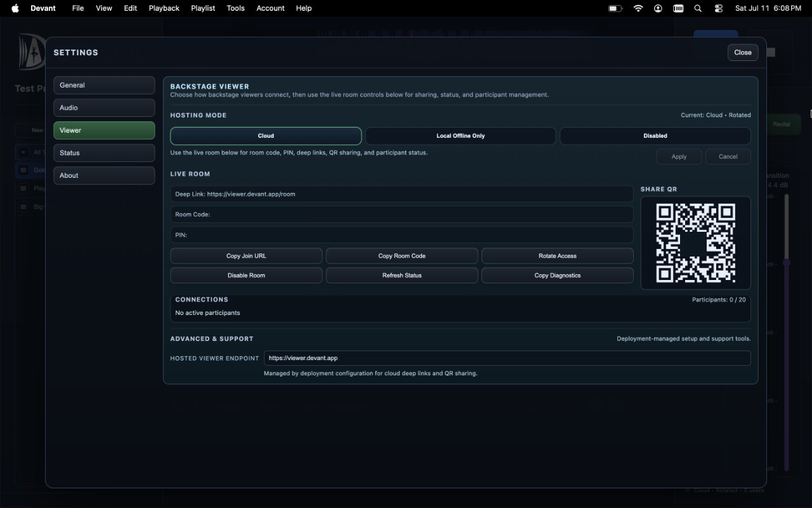Click the Apply button
812x508 pixels.
tap(679, 157)
